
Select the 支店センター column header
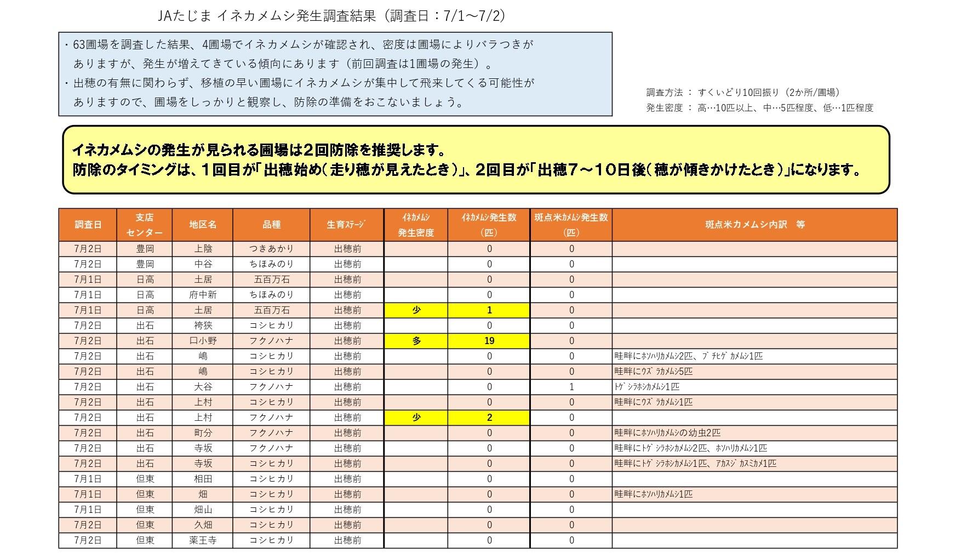coord(145,225)
